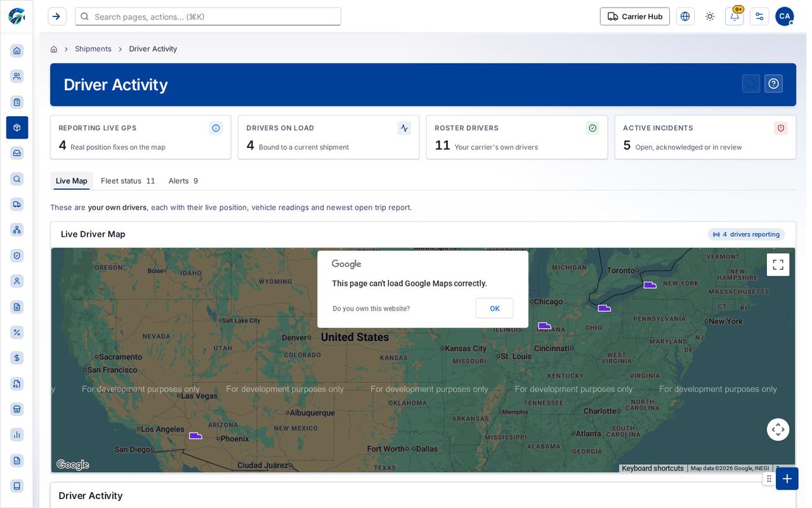Image resolution: width=812 pixels, height=508 pixels.
Task: Open the Carrier Hub switcher
Action: (x=634, y=17)
